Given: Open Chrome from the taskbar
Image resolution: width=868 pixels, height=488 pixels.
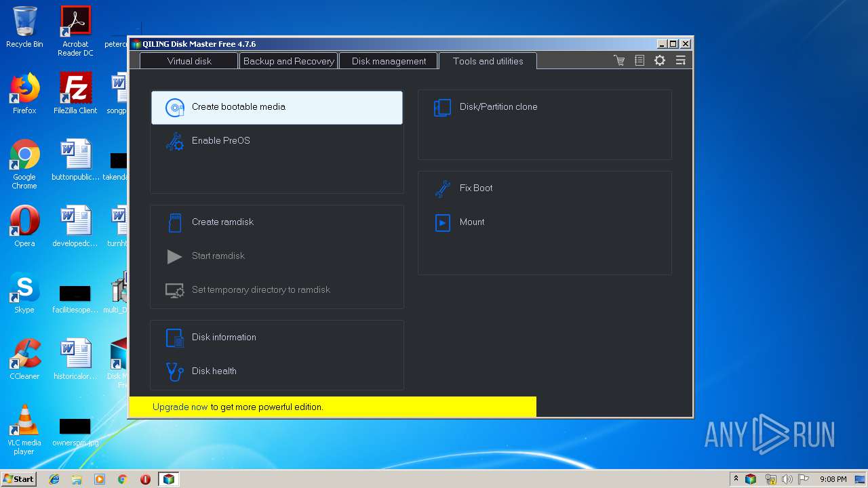Looking at the screenshot, I should [x=122, y=479].
